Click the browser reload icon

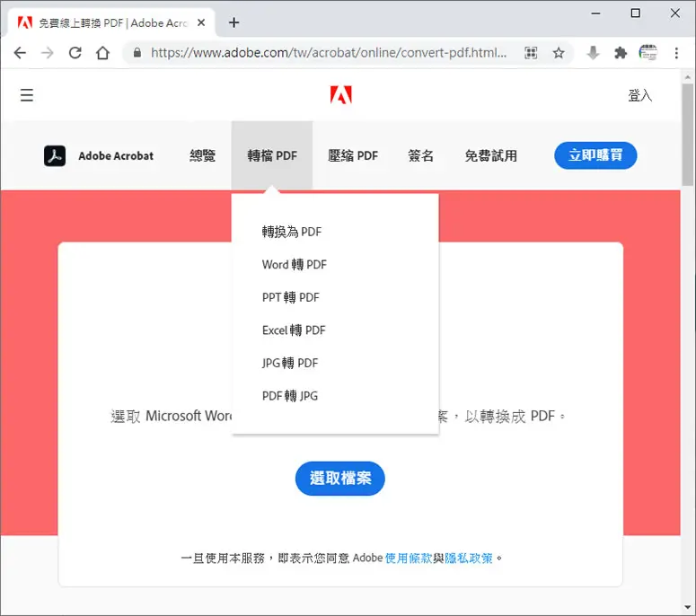[75, 53]
